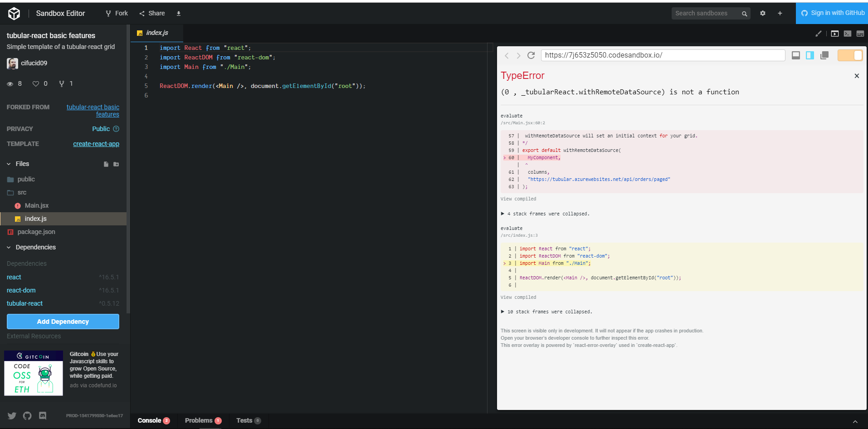Open preview in a new window icon
868x429 pixels.
coord(824,55)
